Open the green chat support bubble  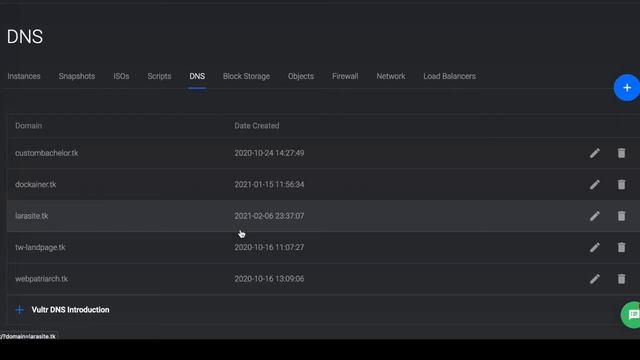pos(631,315)
